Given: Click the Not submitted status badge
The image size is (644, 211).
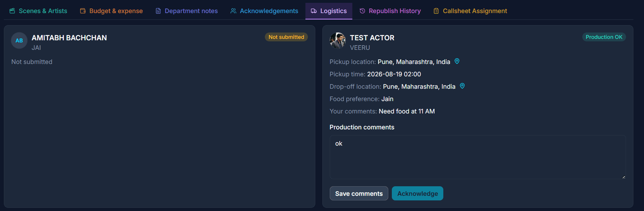Looking at the screenshot, I should coord(286,37).
